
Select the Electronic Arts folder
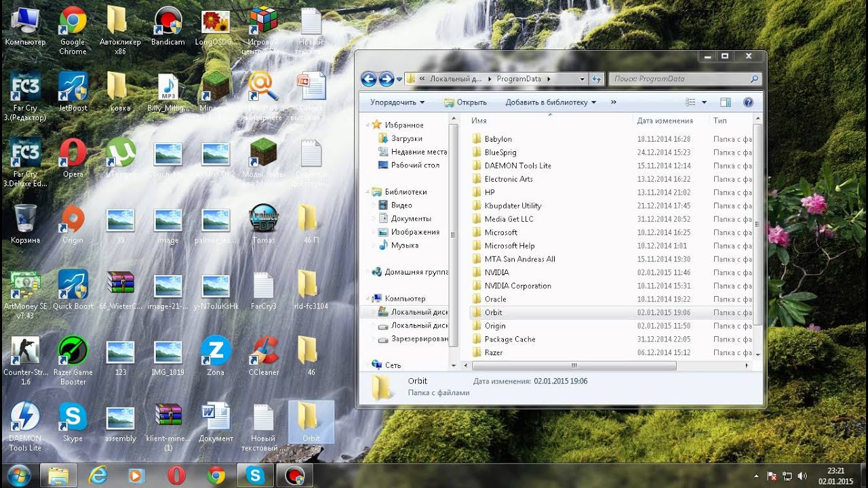click(502, 179)
